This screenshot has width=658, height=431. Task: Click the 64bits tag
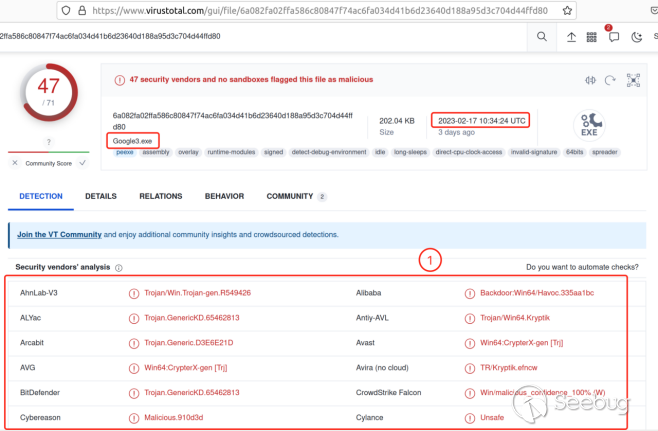[x=574, y=152]
